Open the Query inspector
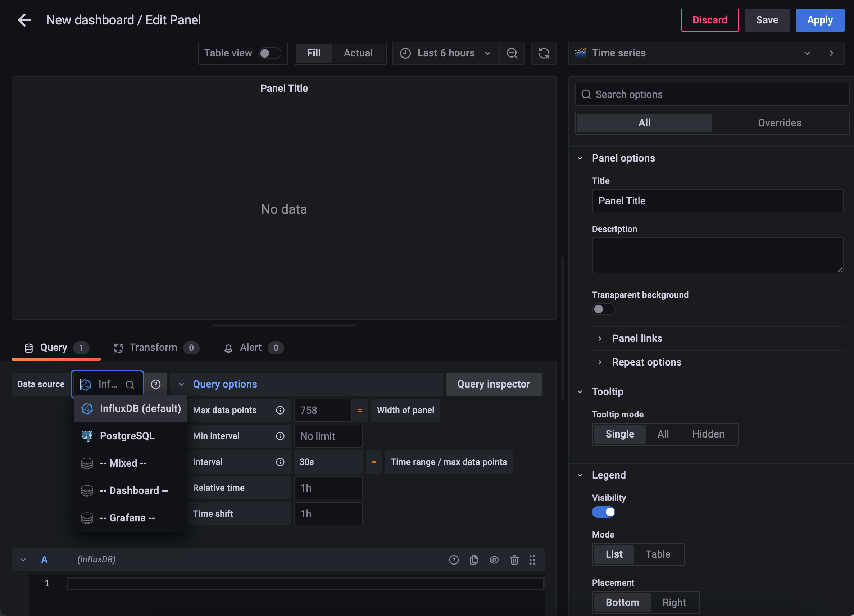This screenshot has height=616, width=854. tap(493, 384)
